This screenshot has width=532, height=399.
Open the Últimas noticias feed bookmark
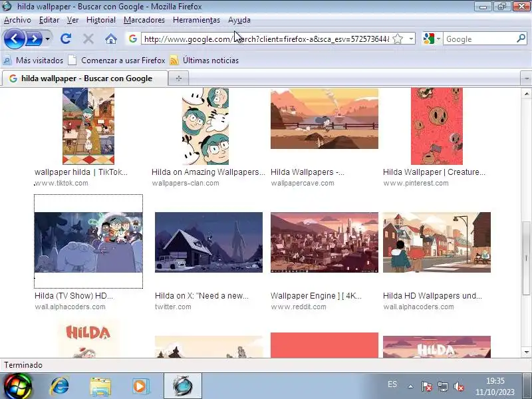click(x=204, y=61)
